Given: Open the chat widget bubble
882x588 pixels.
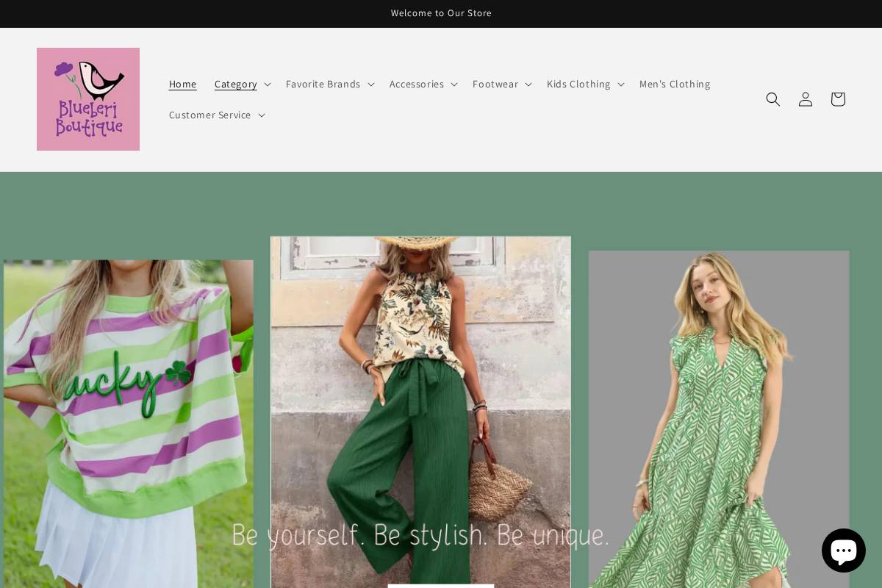Looking at the screenshot, I should (x=844, y=550).
